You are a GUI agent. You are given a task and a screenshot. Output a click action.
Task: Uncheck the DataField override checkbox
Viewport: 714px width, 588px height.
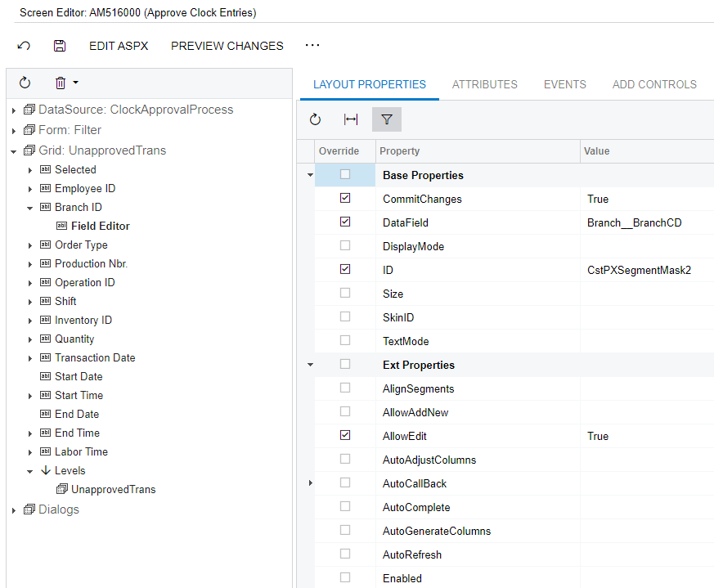(x=345, y=222)
